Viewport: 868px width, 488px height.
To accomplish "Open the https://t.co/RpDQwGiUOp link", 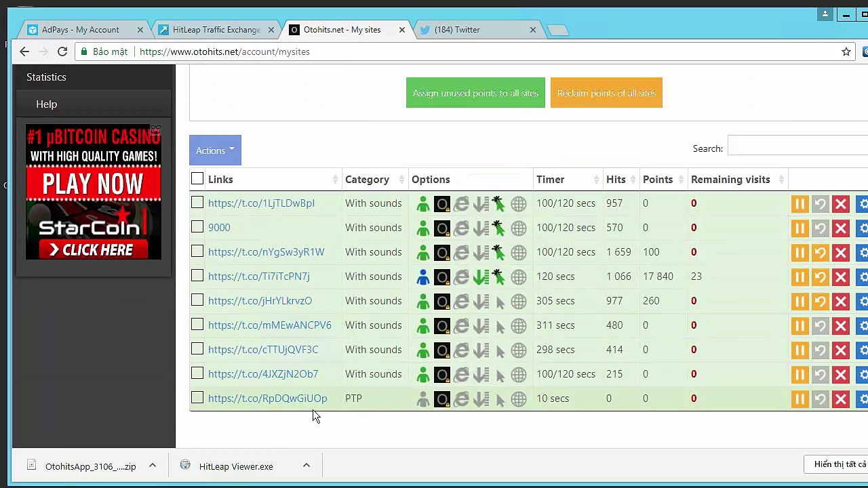I will pos(267,399).
